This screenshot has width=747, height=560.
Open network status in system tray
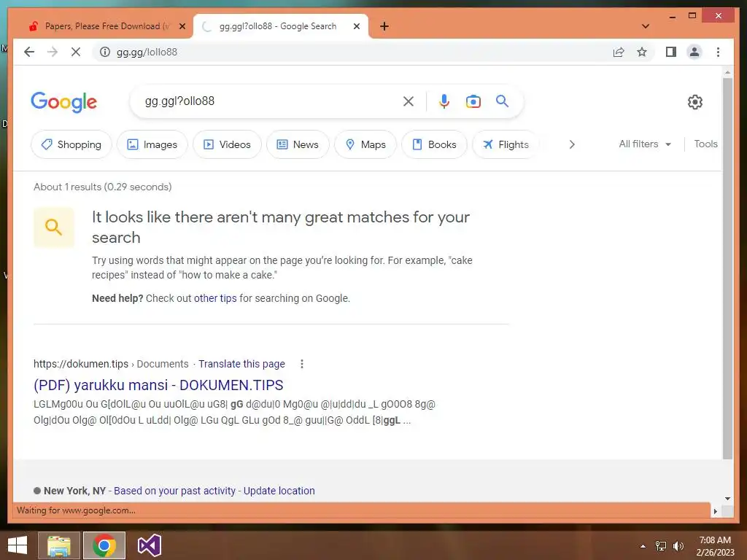pyautogui.click(x=661, y=545)
